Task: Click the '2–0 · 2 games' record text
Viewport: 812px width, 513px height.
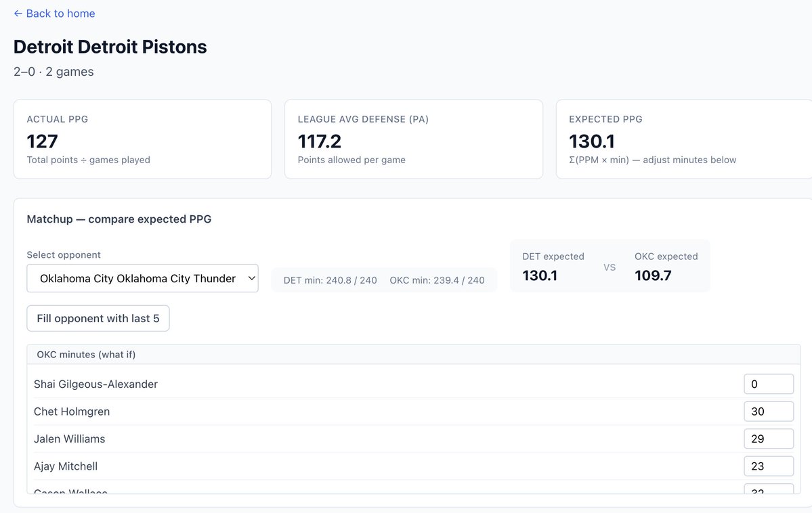Action: [54, 72]
